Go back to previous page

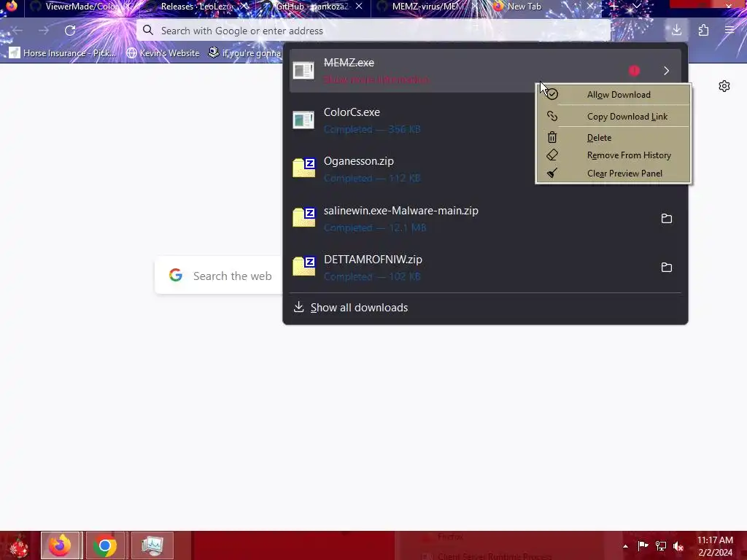[18, 31]
